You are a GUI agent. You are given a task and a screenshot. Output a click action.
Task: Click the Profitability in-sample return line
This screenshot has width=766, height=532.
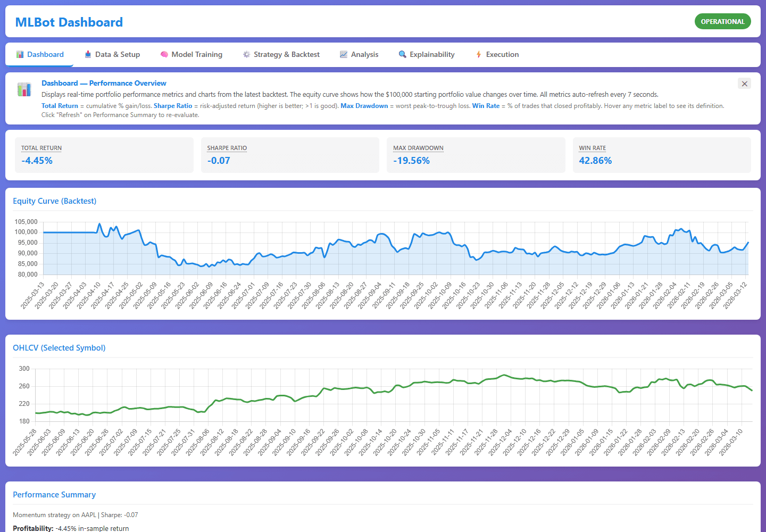71,528
